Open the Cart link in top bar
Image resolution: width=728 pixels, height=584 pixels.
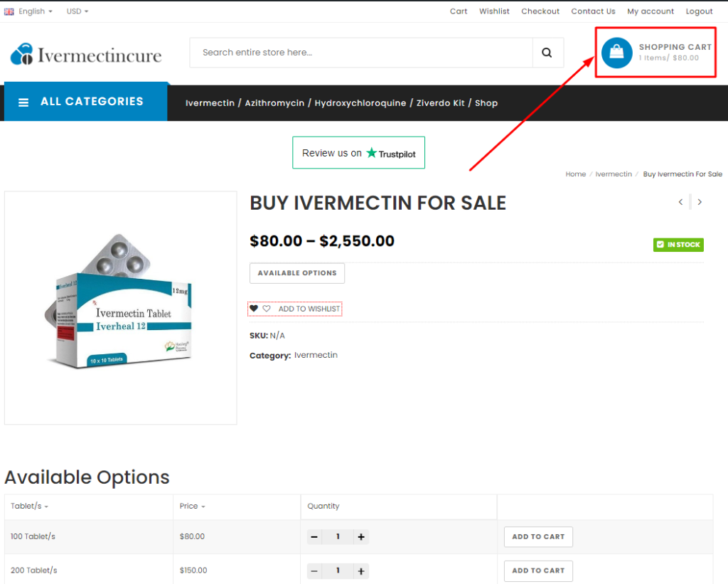(459, 11)
